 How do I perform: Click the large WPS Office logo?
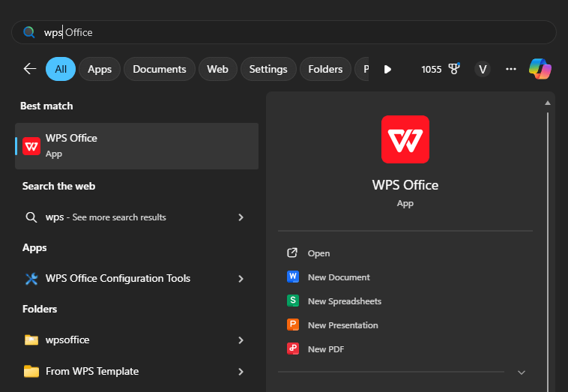pyautogui.click(x=405, y=139)
